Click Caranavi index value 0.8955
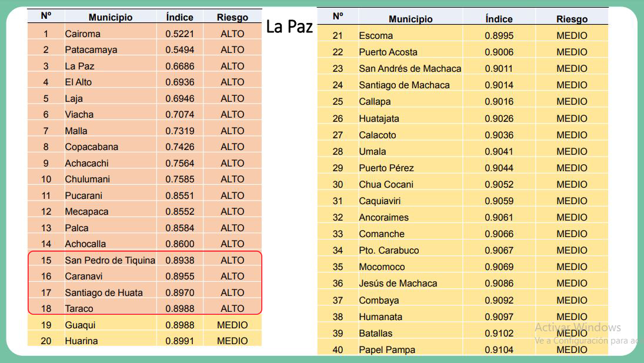The height and width of the screenshot is (363, 644). pos(180,276)
